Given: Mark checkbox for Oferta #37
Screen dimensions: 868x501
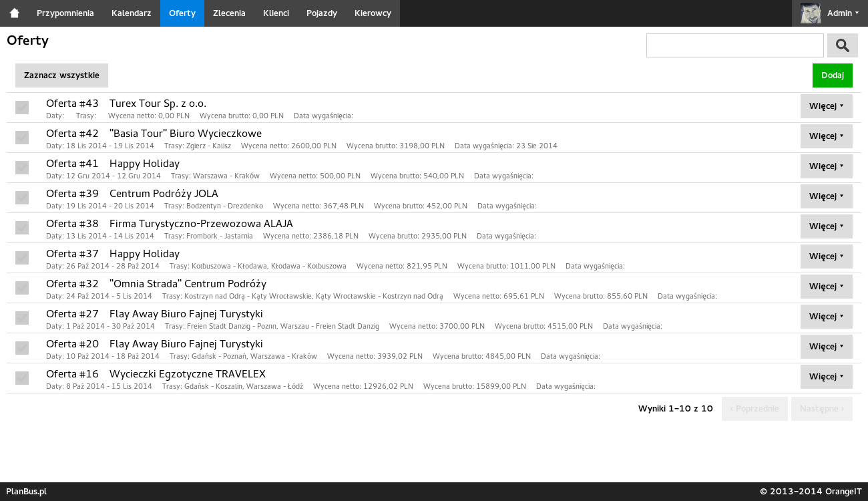Looking at the screenshot, I should [x=22, y=258].
